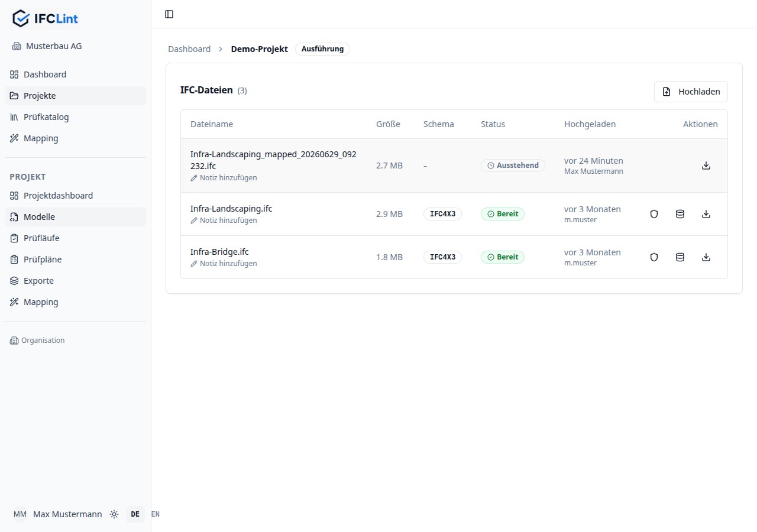Click the database icon for Infra-Landscaping.ifc
The height and width of the screenshot is (532, 757).
click(x=680, y=214)
